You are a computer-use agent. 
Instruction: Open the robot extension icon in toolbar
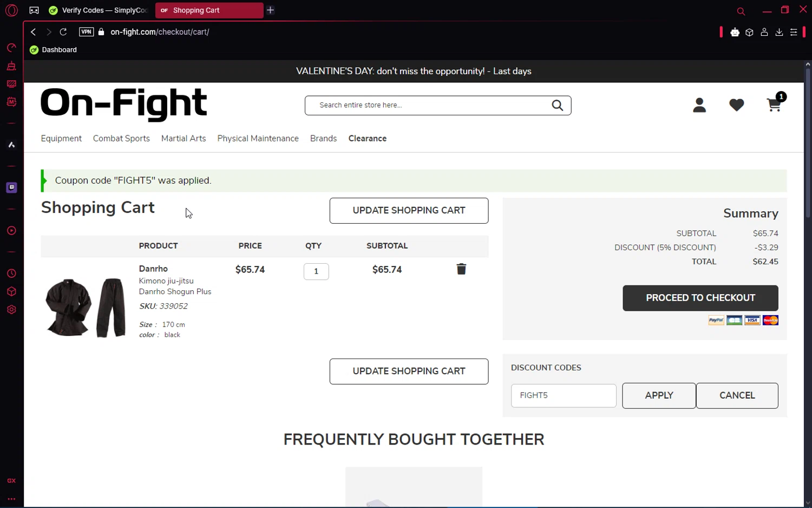(x=735, y=32)
